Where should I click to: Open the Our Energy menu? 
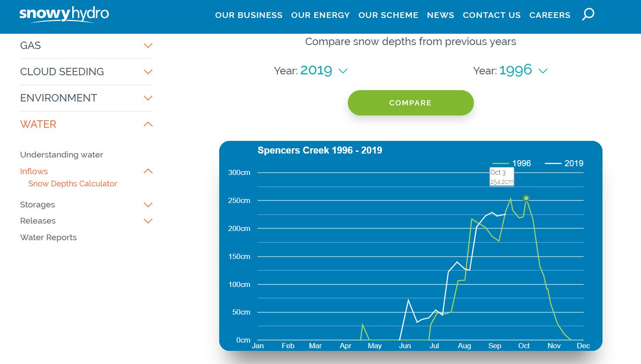click(320, 15)
